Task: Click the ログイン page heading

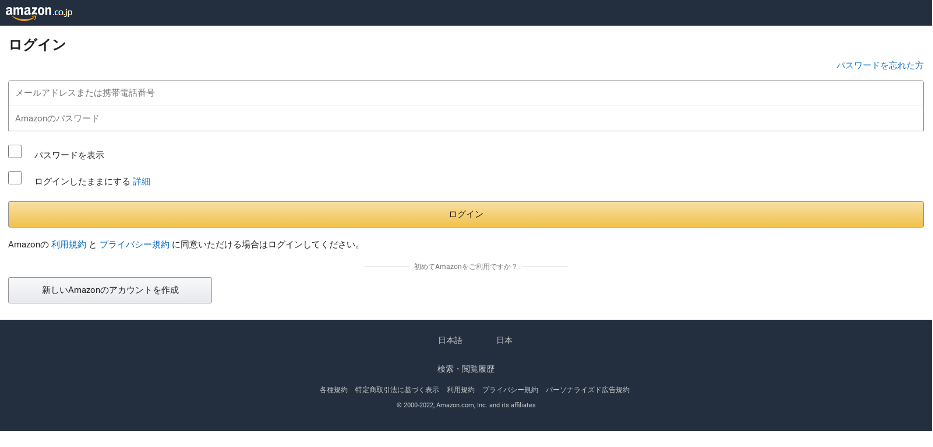Action: [37, 45]
